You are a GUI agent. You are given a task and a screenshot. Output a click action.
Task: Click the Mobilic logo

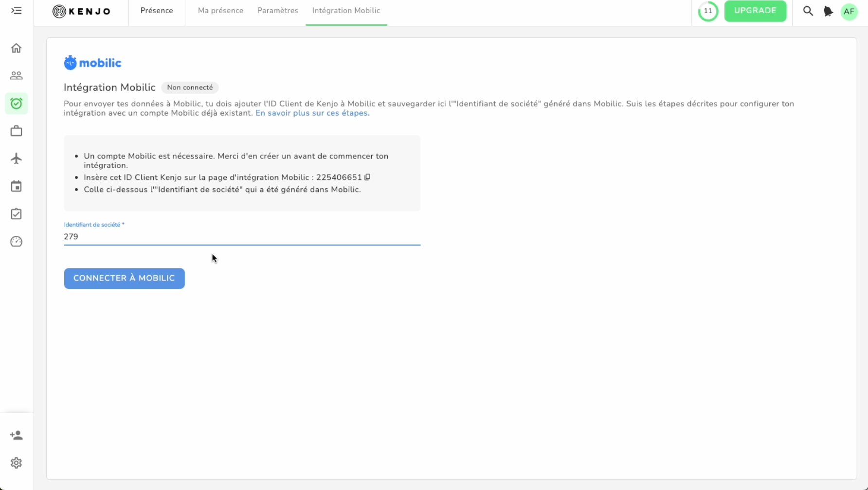tap(92, 63)
